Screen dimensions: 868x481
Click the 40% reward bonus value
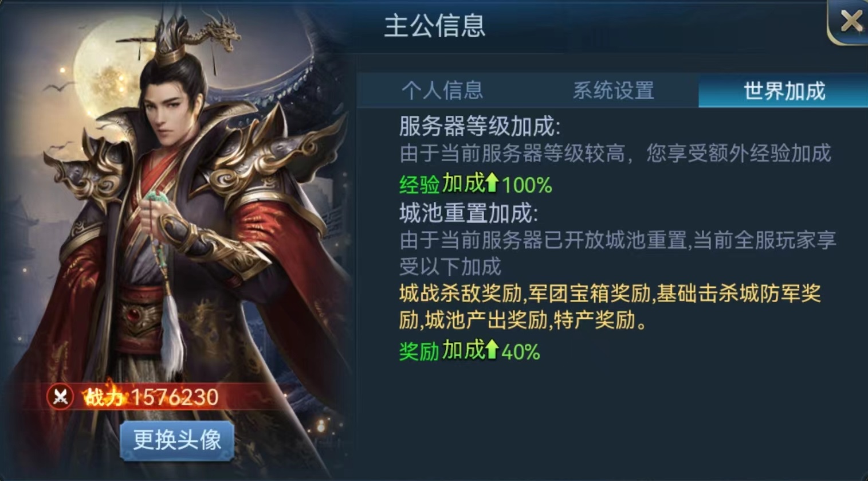pyautogui.click(x=521, y=351)
